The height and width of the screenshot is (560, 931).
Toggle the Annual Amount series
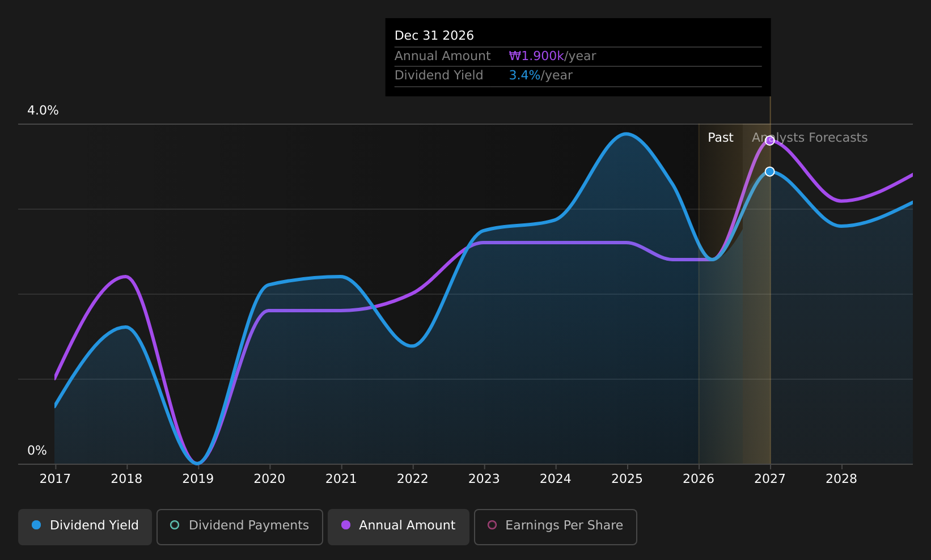399,527
